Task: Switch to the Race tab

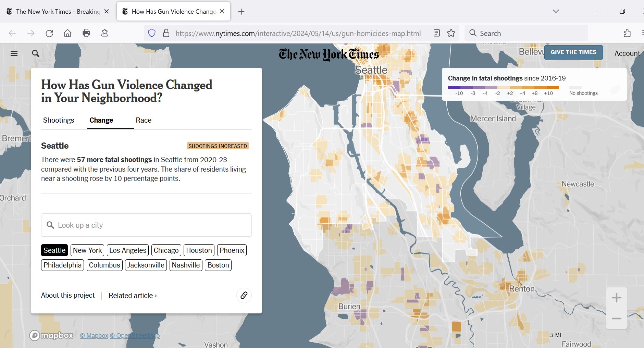Action: coord(144,120)
